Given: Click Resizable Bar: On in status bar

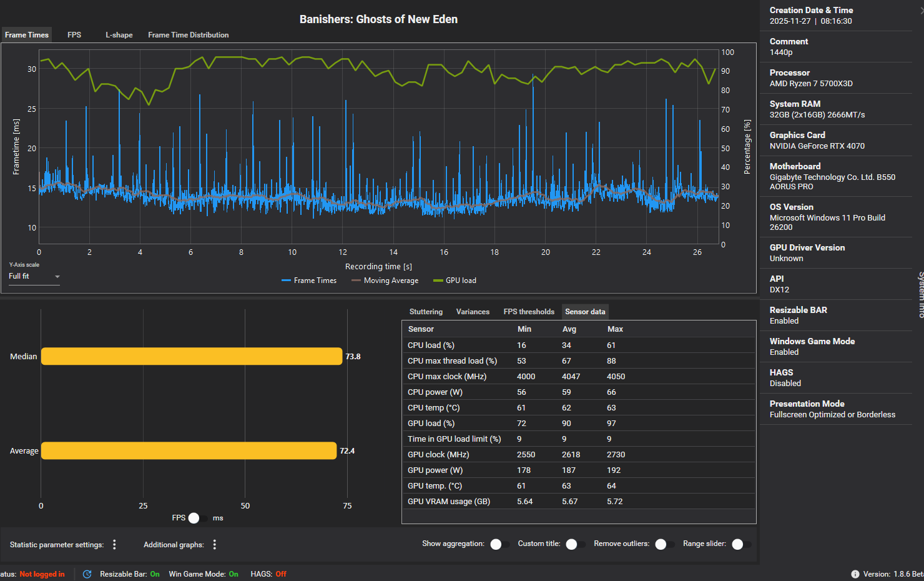Looking at the screenshot, I should pos(130,574).
